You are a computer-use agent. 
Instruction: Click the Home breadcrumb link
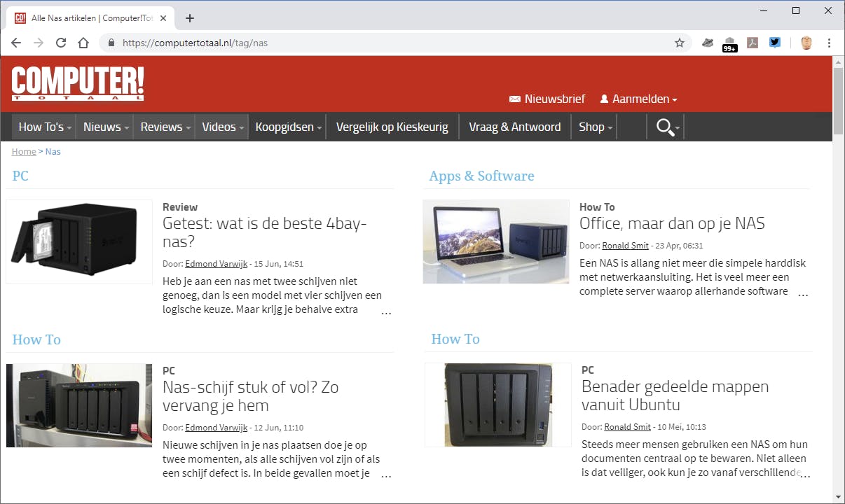pyautogui.click(x=24, y=151)
